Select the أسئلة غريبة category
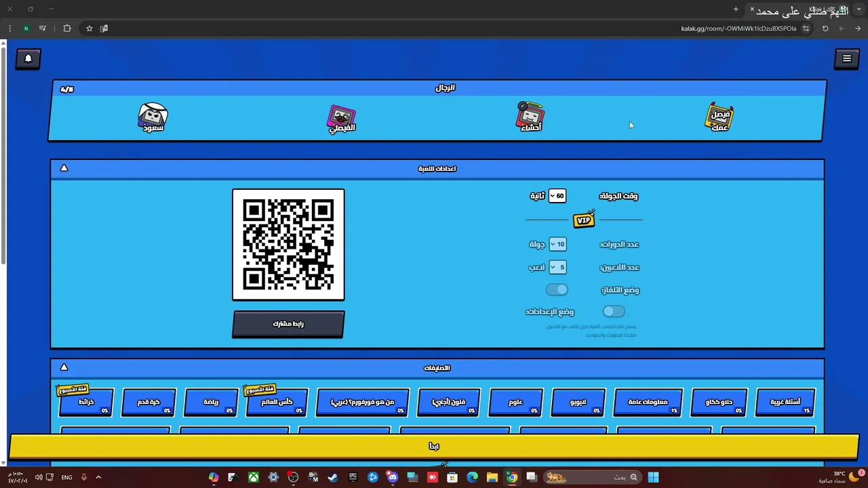The height and width of the screenshot is (488, 868). pos(785,402)
